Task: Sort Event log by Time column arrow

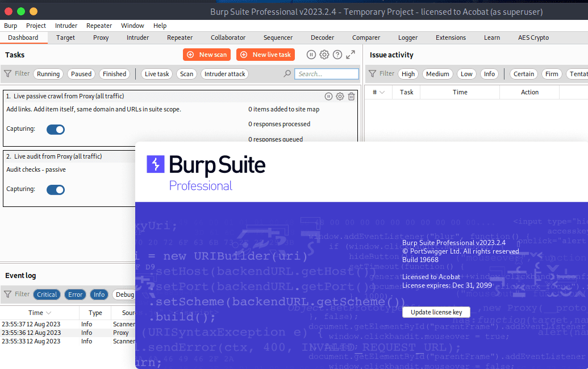Action: pyautogui.click(x=48, y=313)
